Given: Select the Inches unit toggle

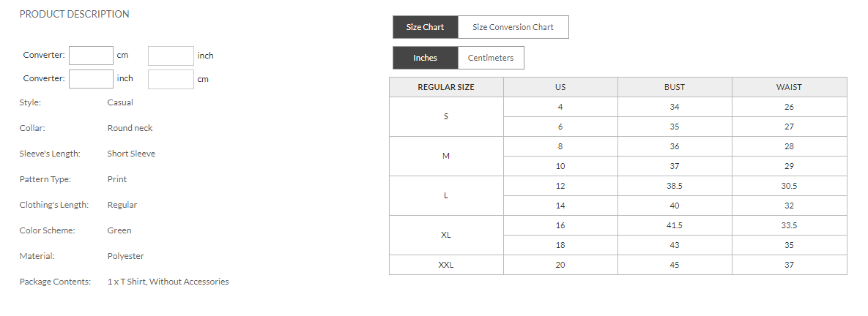Looking at the screenshot, I should pos(425,58).
